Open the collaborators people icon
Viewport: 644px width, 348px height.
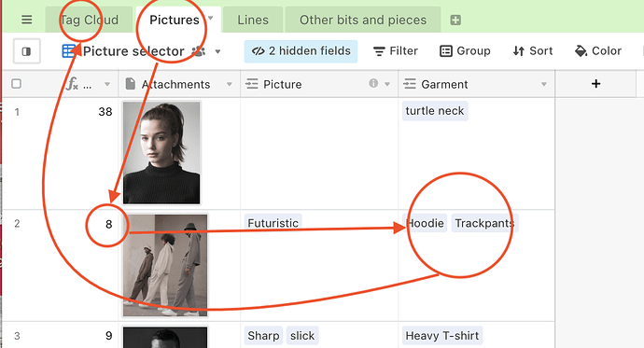(x=199, y=51)
